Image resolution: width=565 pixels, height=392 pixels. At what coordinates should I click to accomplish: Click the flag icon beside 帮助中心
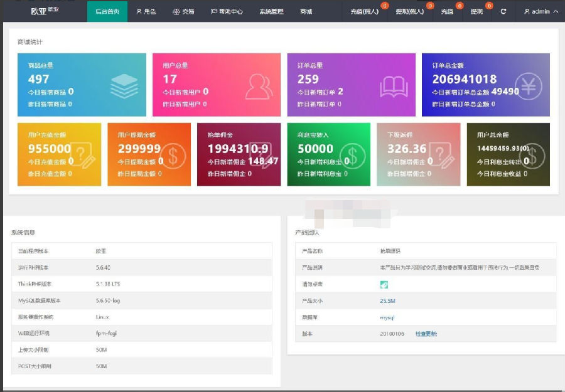(213, 11)
